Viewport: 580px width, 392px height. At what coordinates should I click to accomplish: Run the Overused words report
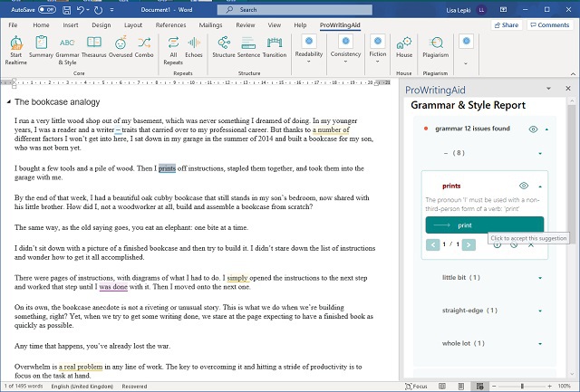[x=121, y=47]
